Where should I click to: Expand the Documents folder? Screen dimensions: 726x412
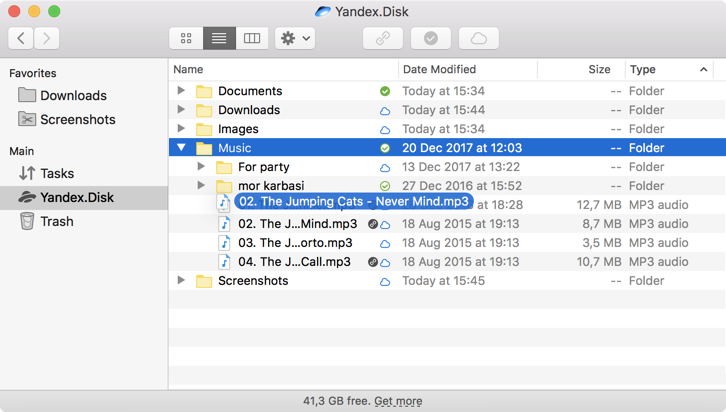[181, 91]
